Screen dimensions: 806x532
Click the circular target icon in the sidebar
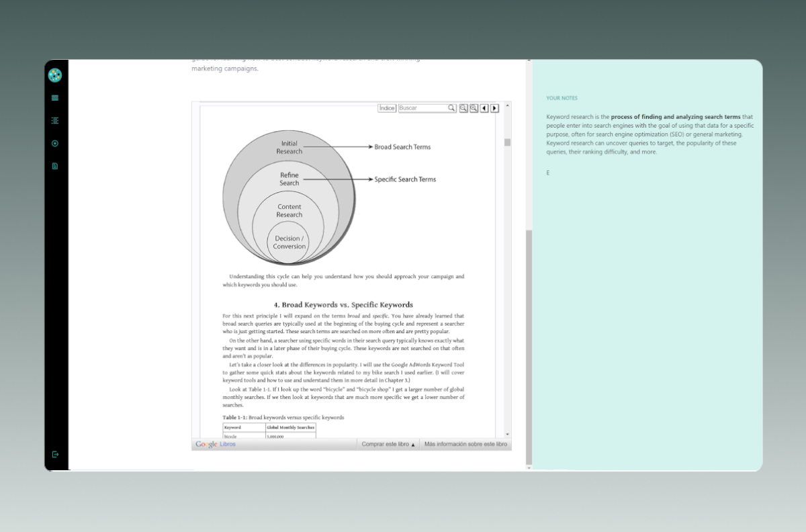[x=55, y=143]
